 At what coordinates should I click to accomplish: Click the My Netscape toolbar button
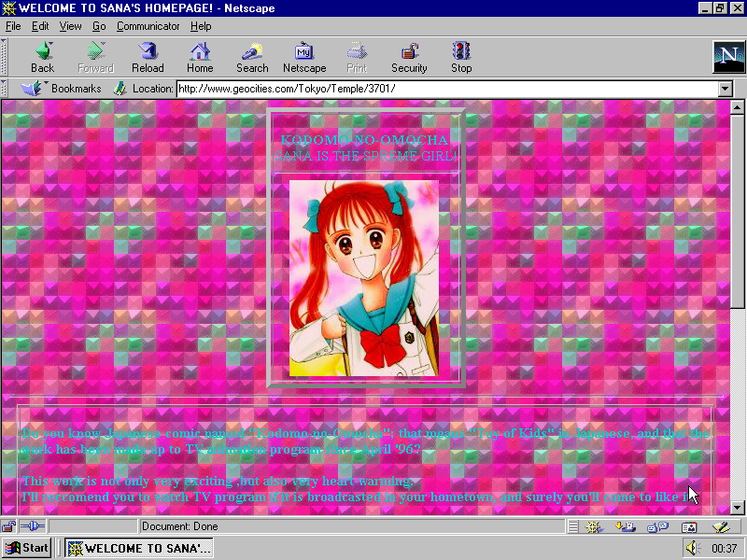click(x=304, y=57)
